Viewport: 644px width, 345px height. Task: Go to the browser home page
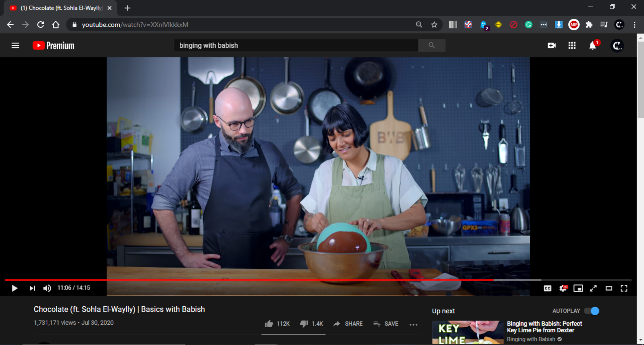coord(56,25)
